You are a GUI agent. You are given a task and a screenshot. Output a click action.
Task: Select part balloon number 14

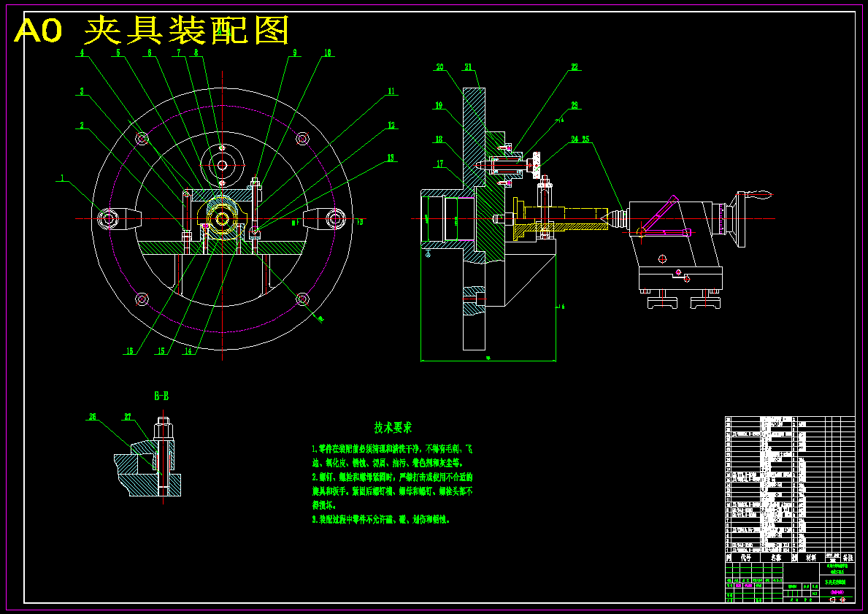point(189,351)
